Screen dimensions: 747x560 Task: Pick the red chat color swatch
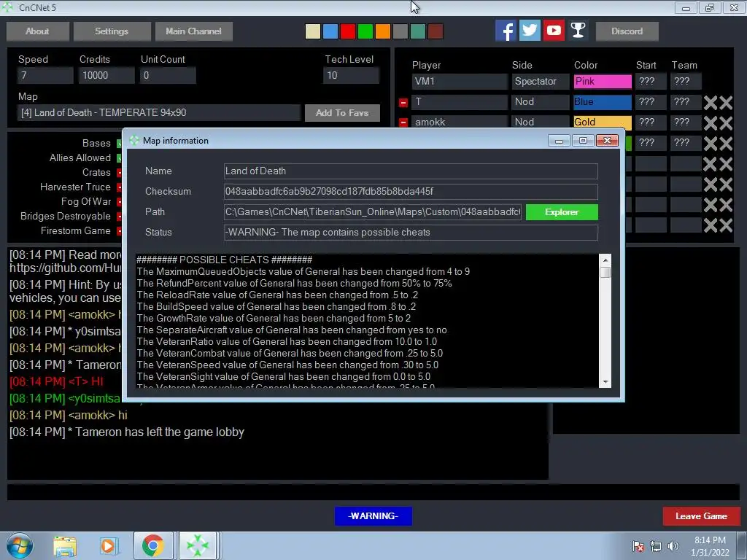pos(348,31)
